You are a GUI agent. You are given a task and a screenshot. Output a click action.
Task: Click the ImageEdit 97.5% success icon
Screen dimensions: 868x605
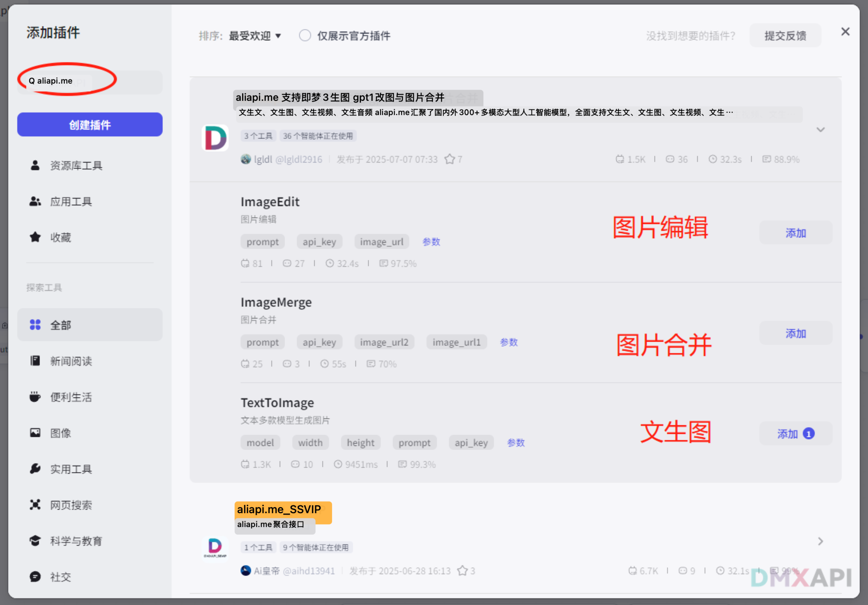coord(384,263)
